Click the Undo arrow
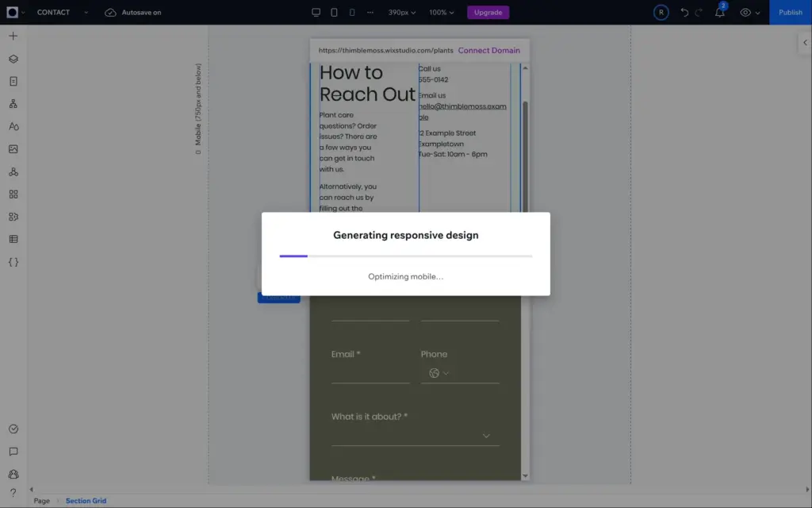This screenshot has width=812, height=508. coord(684,13)
